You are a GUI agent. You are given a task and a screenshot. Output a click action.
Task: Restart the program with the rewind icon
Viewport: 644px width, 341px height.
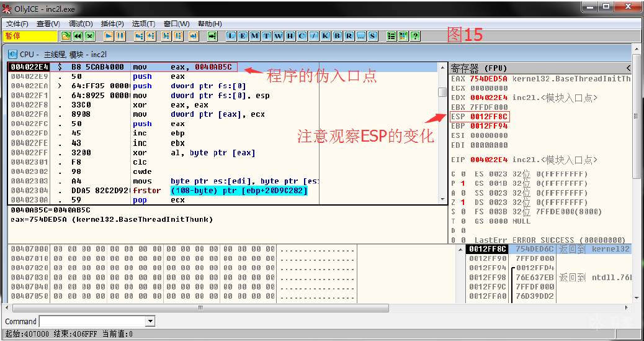[78, 36]
